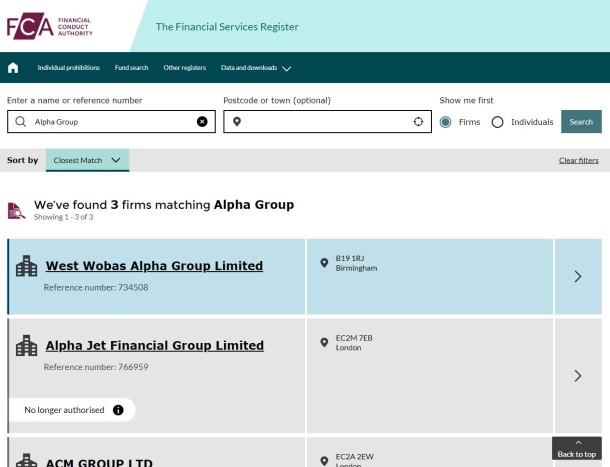Screen dimensions: 610x467
Task: Open Individual prohibitions page
Action: pyautogui.click(x=68, y=68)
